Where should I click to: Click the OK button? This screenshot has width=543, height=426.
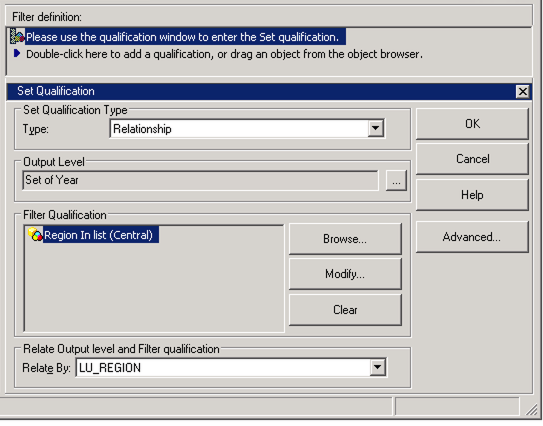[x=472, y=124]
